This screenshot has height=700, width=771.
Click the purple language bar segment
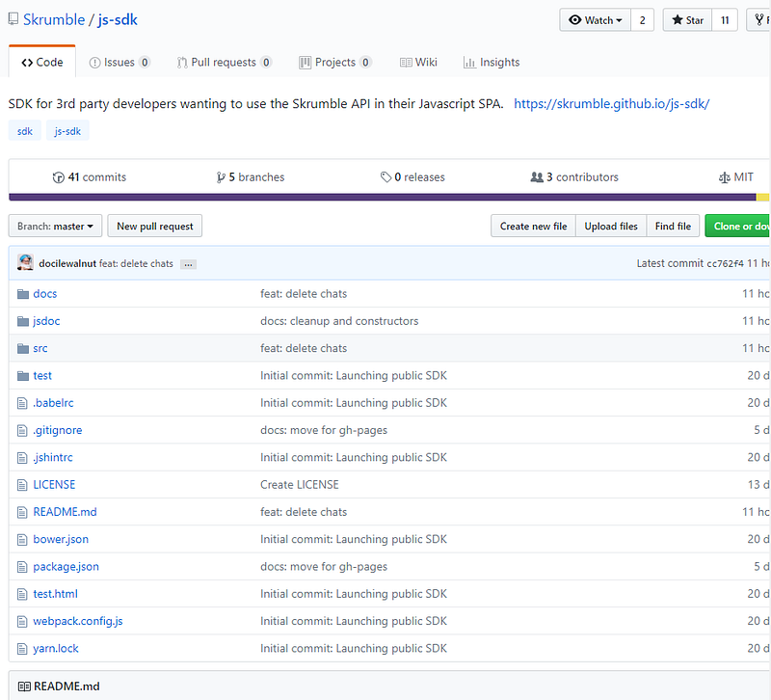382,198
